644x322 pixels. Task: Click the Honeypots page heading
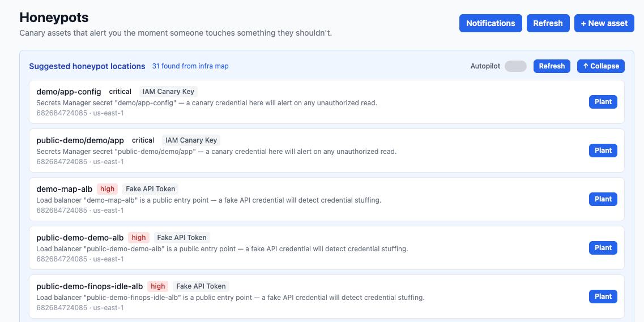(x=54, y=17)
